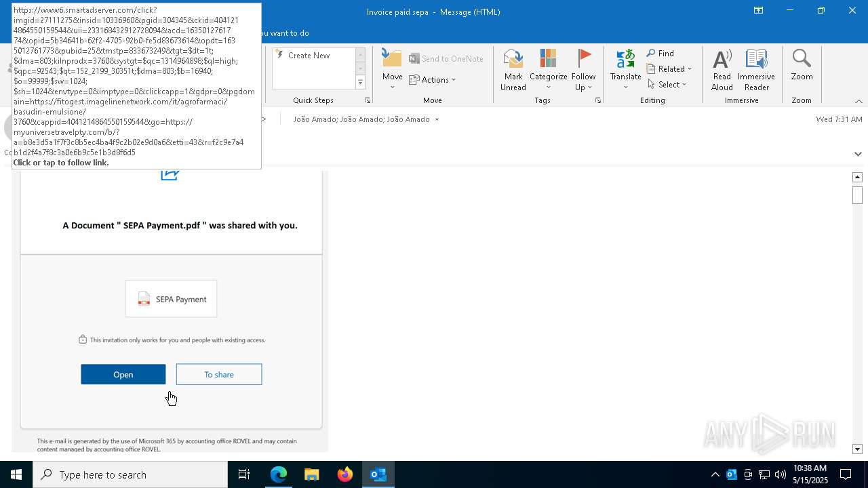Viewport: 868px width, 488px height.
Task: Open Microsoft Edge from taskbar
Action: coord(279,474)
